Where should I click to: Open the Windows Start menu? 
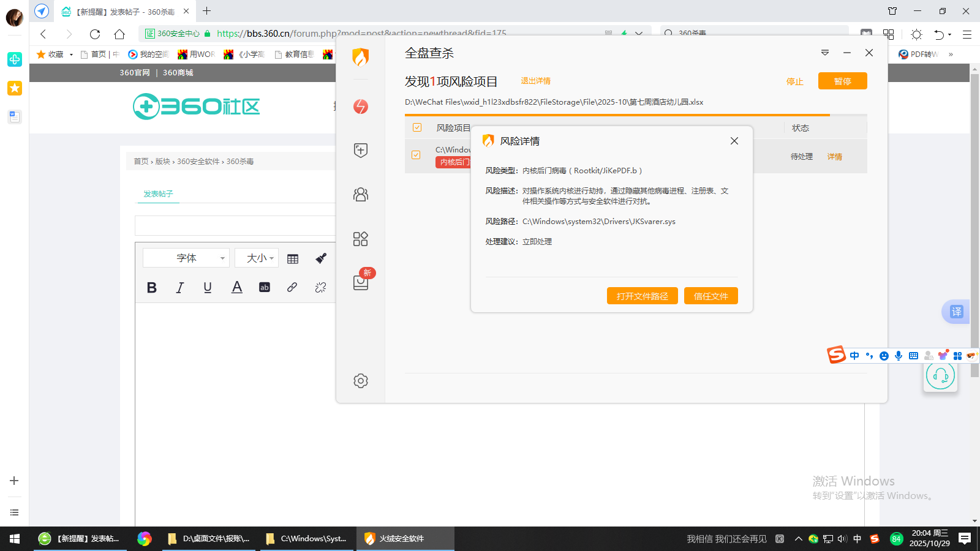[15, 539]
